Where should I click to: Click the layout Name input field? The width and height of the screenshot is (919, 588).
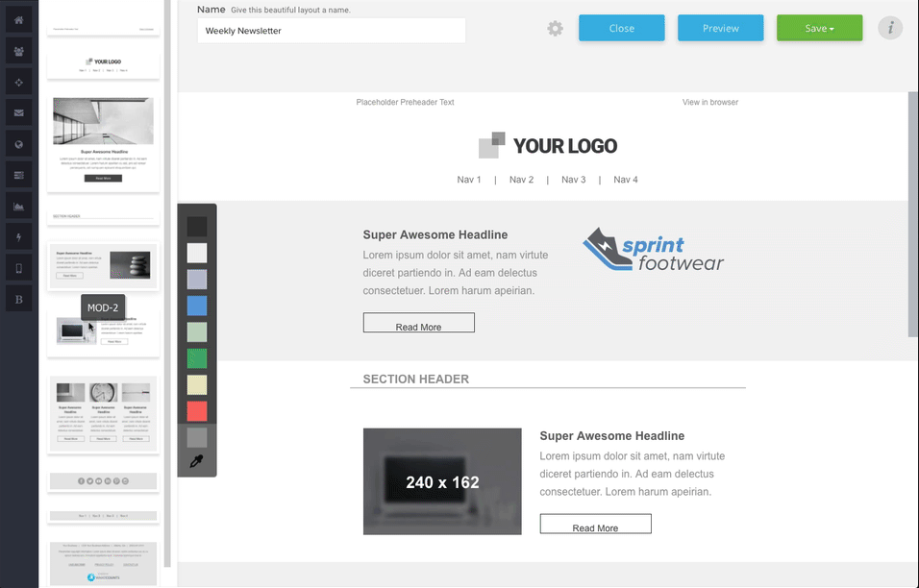pos(331,31)
